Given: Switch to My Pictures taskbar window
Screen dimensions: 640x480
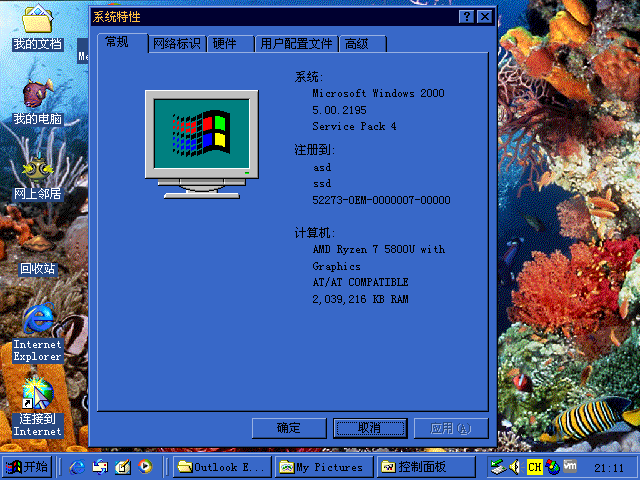Looking at the screenshot, I should tap(322, 467).
